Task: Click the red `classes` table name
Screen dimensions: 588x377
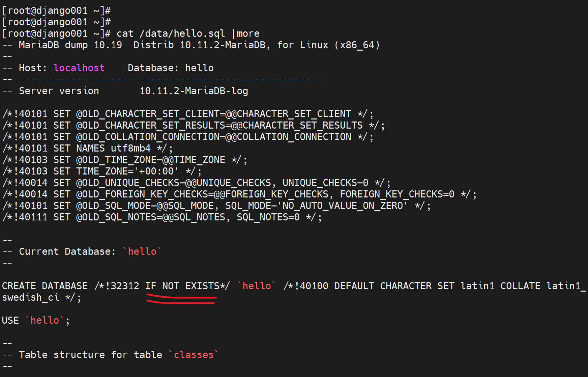Action: [x=194, y=355]
